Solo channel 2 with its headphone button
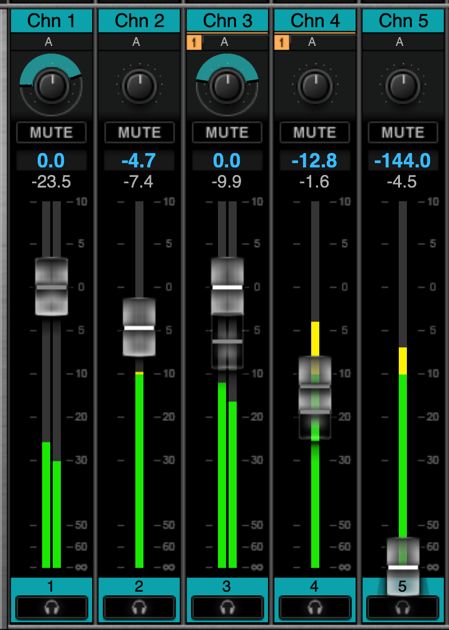The image size is (449, 630). point(139,607)
